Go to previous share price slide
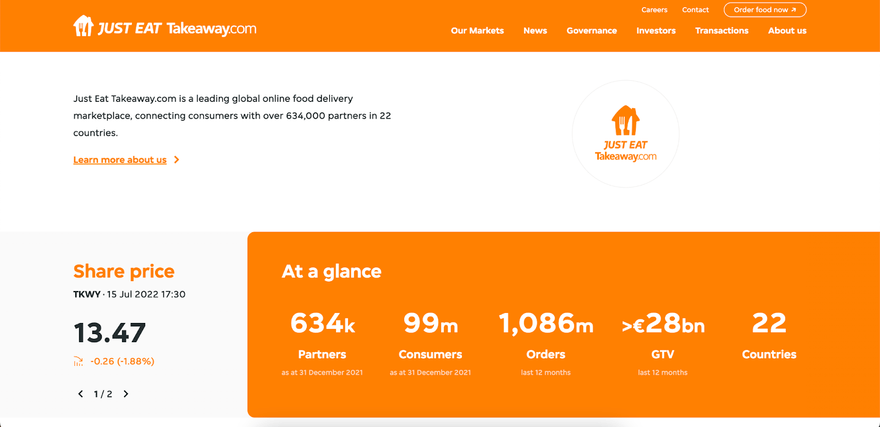This screenshot has height=427, width=880. pos(80,394)
